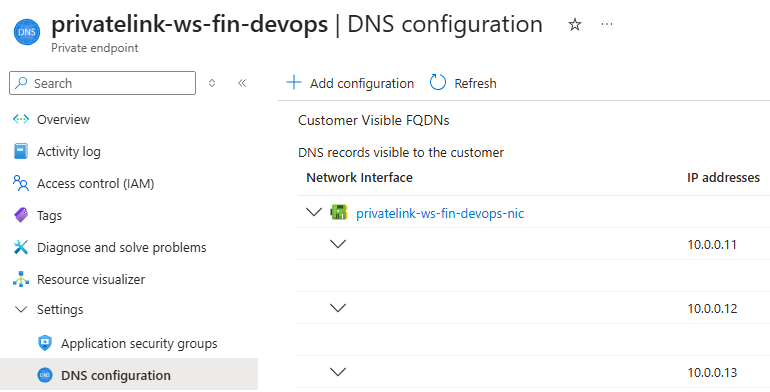The width and height of the screenshot is (770, 392).
Task: Click the circular Refresh icon
Action: 438,83
